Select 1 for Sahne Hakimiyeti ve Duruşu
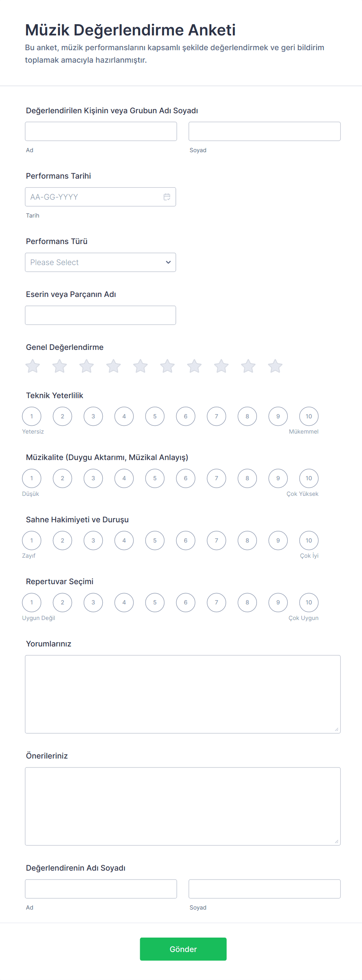362x980 pixels. [x=32, y=541]
